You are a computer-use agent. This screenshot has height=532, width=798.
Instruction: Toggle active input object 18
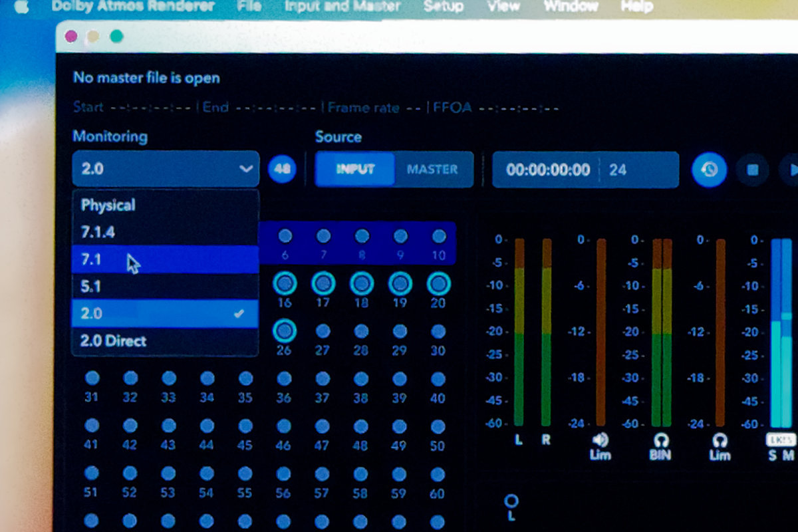[362, 283]
